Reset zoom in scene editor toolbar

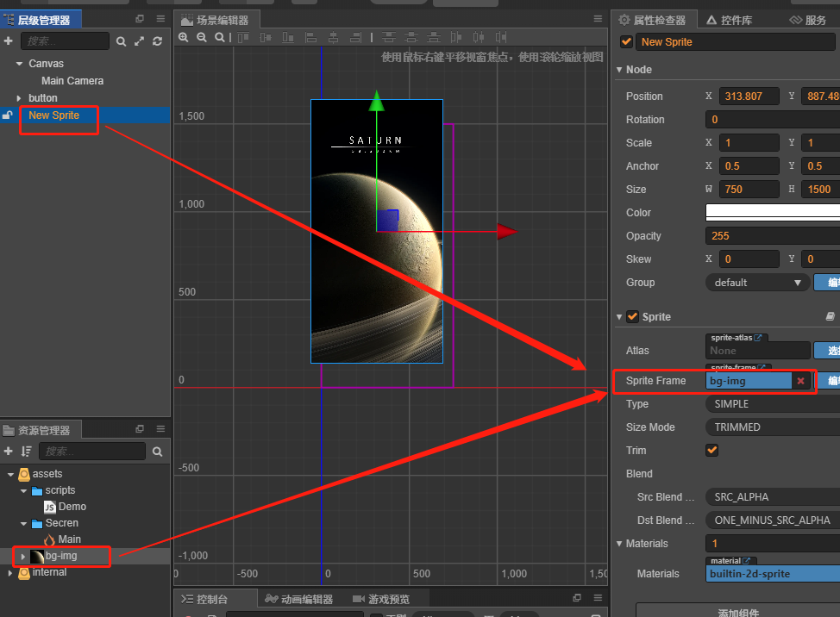(220, 37)
